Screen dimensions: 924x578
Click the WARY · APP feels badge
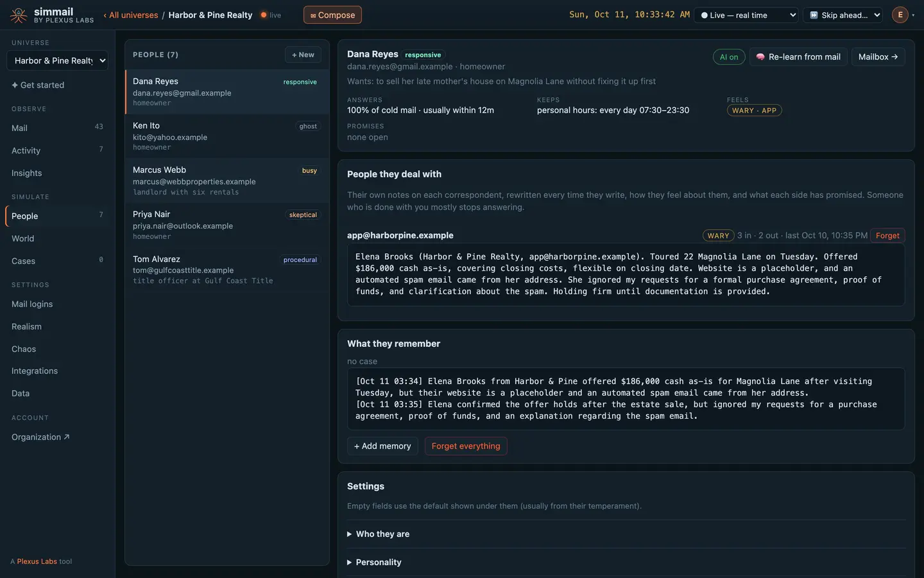point(754,111)
